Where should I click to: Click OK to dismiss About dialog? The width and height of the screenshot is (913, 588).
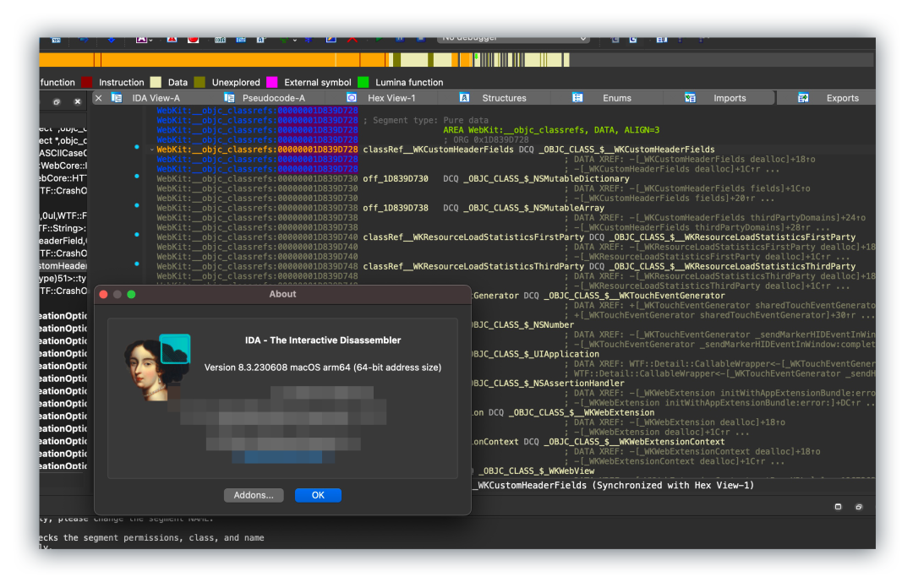(318, 495)
